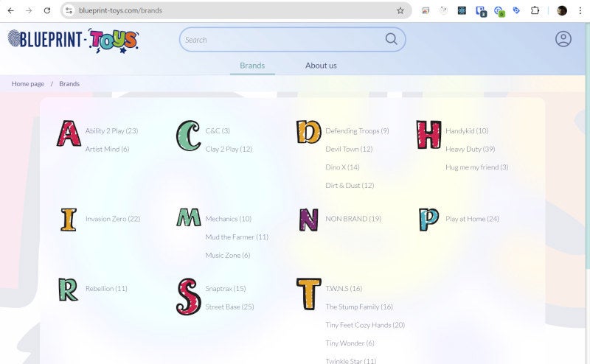
Task: Go to Home page in breadcrumb
Action: pyautogui.click(x=28, y=84)
